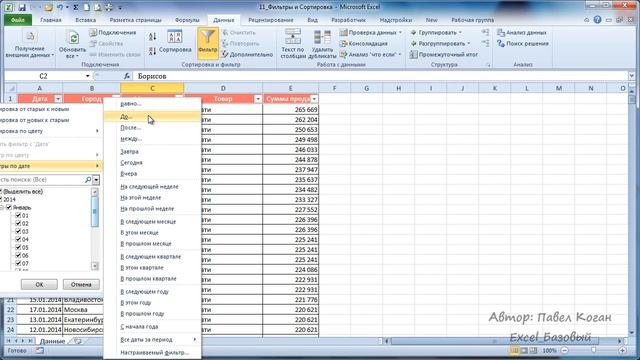Uncheck day 06 checkbox
This screenshot has height=360, width=640.
[18, 255]
